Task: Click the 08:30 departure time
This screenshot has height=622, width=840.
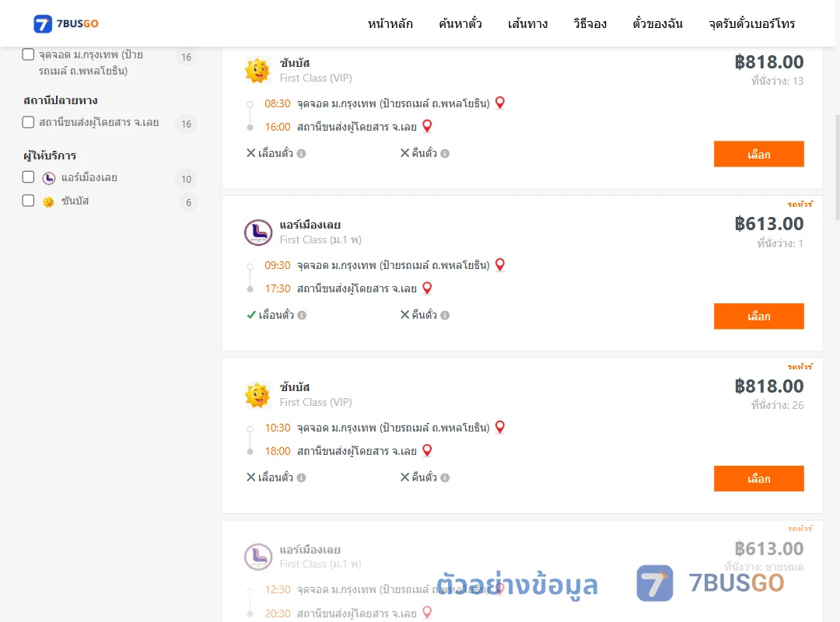Action: 278,103
